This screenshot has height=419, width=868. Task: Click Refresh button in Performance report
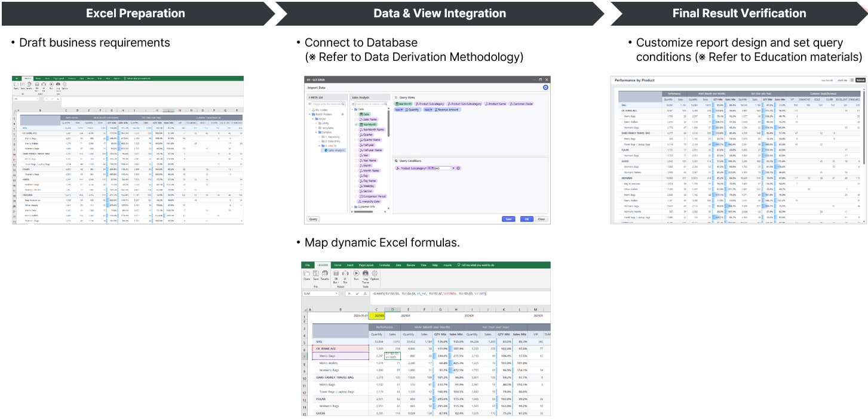point(860,80)
